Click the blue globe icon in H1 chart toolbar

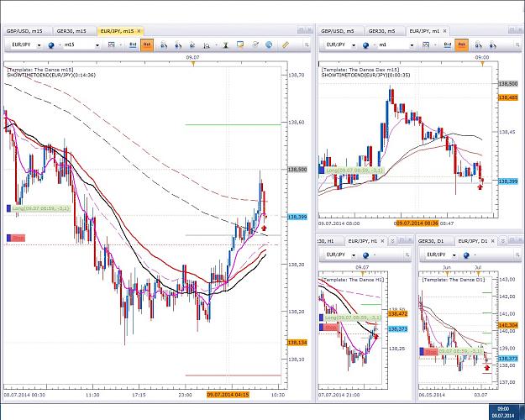[365, 255]
